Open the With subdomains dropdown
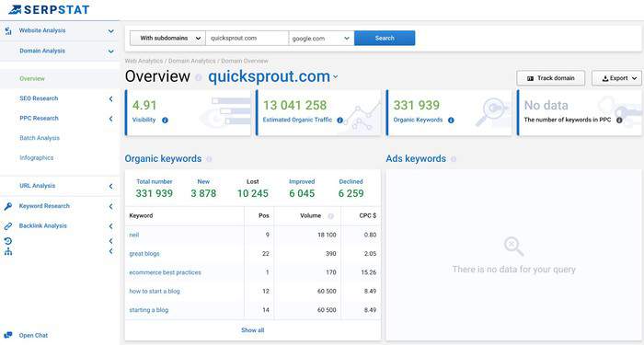 point(167,39)
